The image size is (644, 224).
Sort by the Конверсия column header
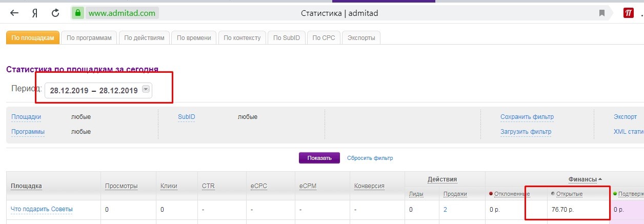tap(369, 186)
